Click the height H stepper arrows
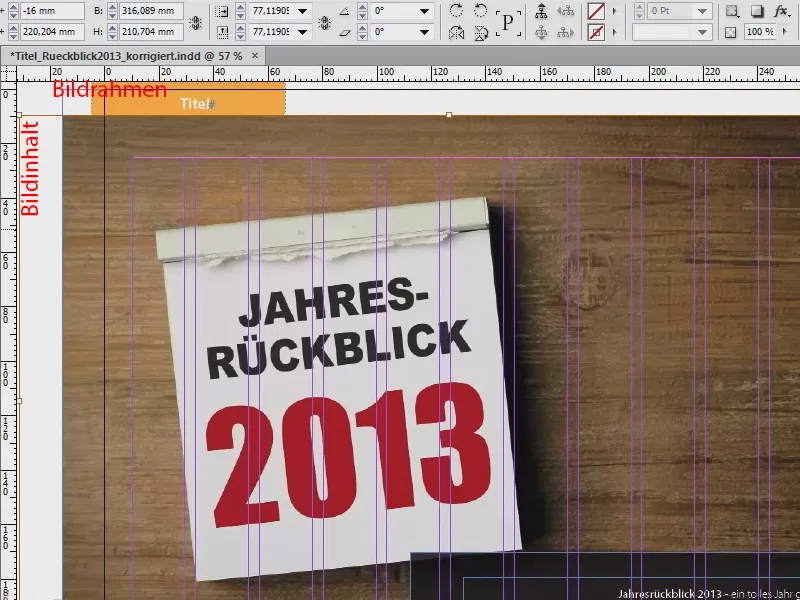The image size is (800, 600). [x=113, y=32]
